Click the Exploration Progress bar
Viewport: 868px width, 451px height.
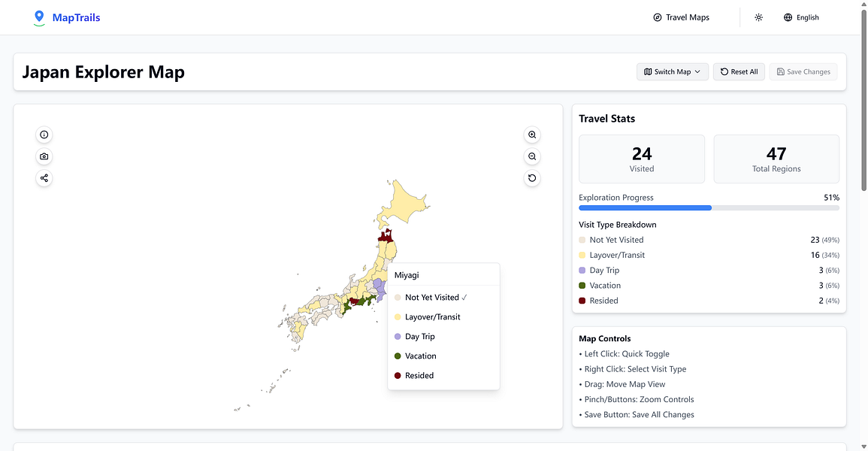click(709, 207)
